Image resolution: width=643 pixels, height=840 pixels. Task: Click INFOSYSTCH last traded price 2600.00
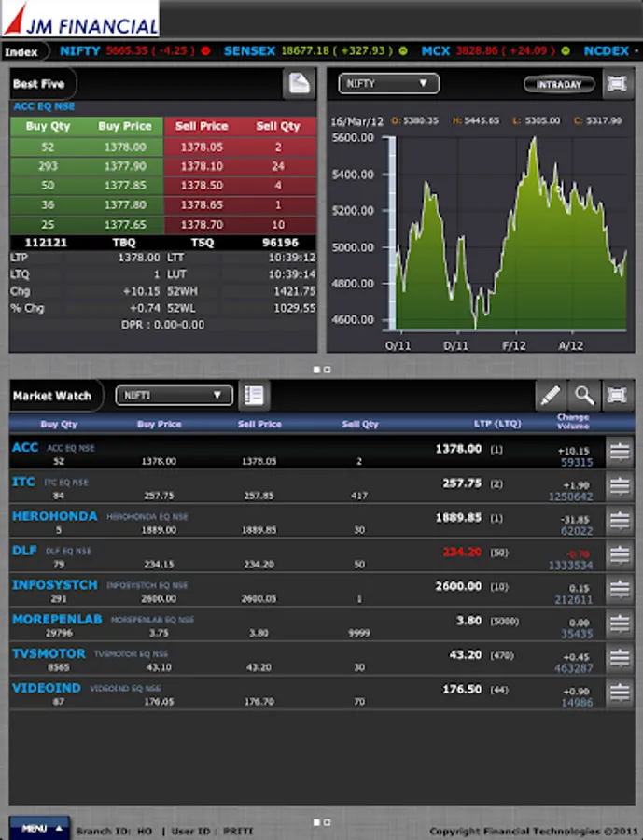tap(458, 586)
